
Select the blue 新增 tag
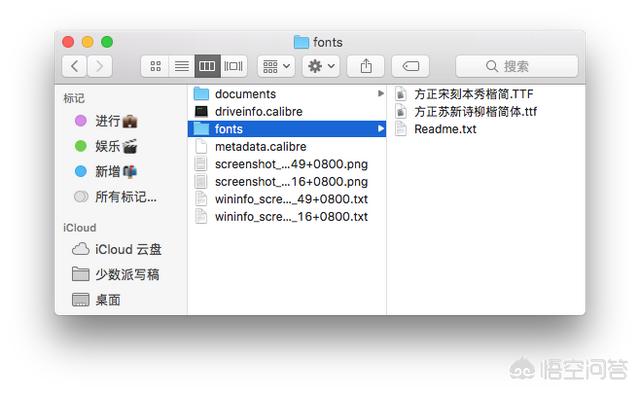[106, 171]
